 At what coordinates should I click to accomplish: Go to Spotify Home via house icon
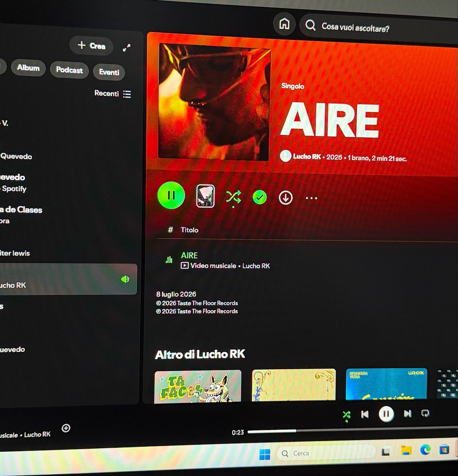point(284,24)
